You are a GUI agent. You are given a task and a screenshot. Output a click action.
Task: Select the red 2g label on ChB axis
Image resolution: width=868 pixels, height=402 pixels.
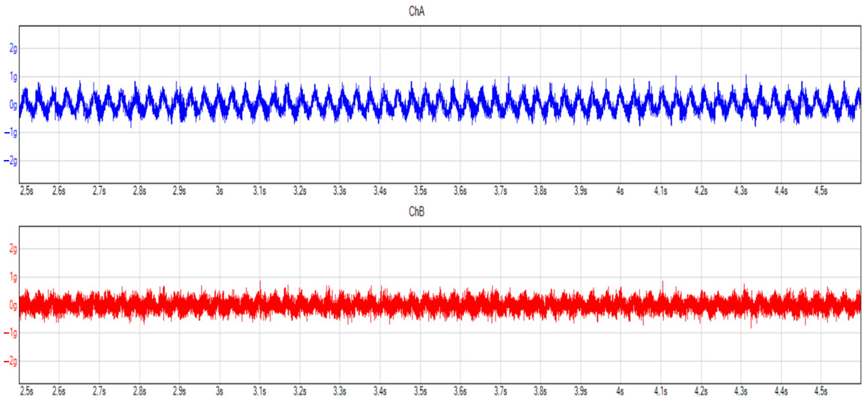13,249
